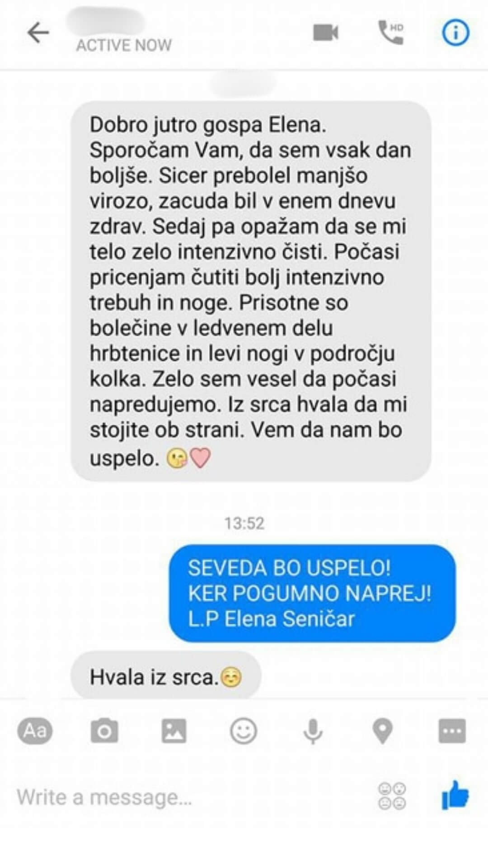Screen dimensions: 488x868
Task: Send a thumbs-up like
Action: [455, 795]
